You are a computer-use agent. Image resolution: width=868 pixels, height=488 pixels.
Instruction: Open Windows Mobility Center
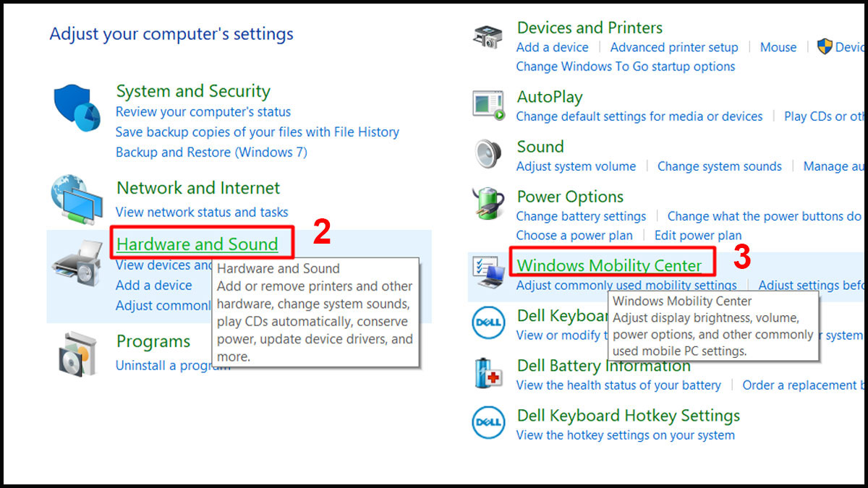(x=611, y=265)
